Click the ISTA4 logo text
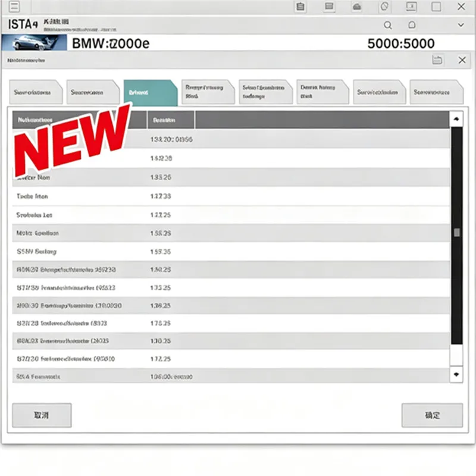The height and width of the screenshot is (476, 476). (x=23, y=24)
